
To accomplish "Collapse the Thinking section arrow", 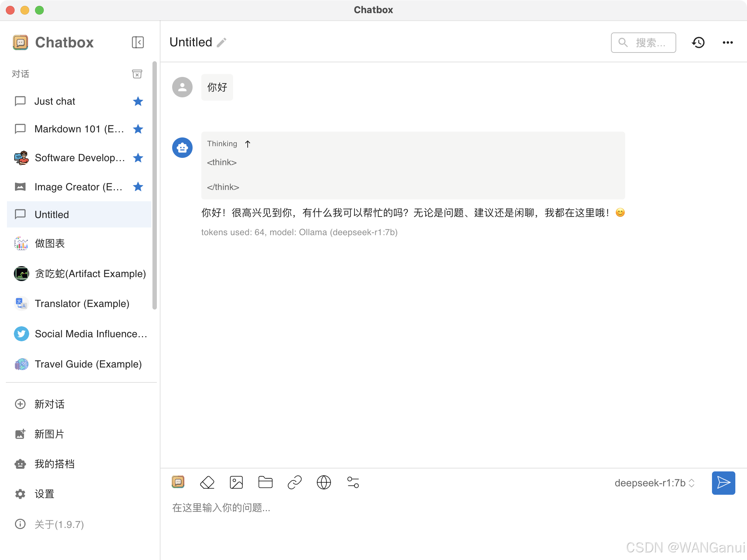I will (x=248, y=144).
